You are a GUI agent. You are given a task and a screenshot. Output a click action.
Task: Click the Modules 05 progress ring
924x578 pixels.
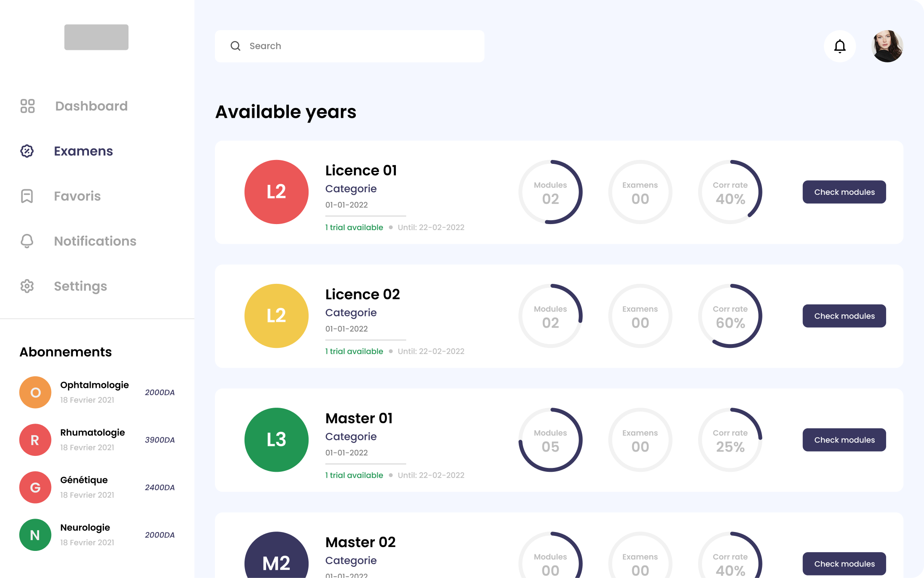550,440
